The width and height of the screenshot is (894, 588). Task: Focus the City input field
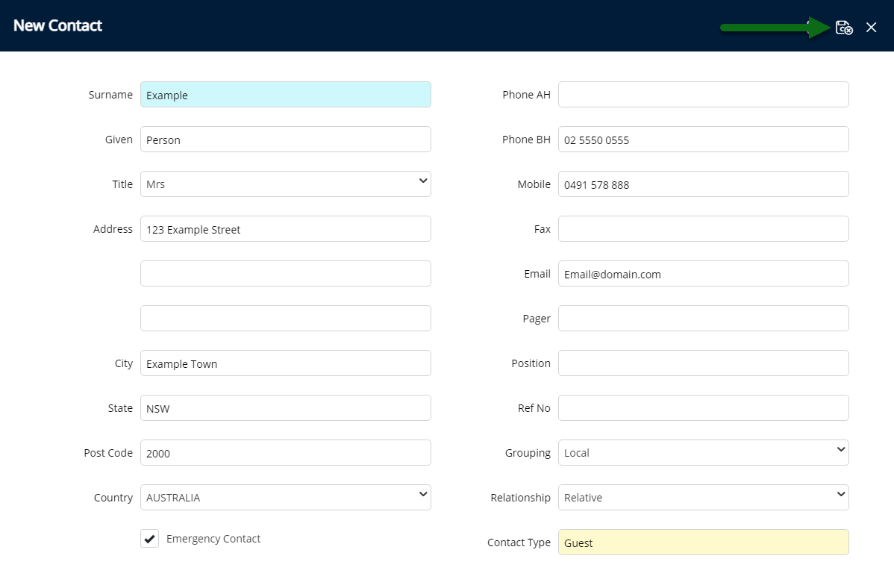point(285,363)
